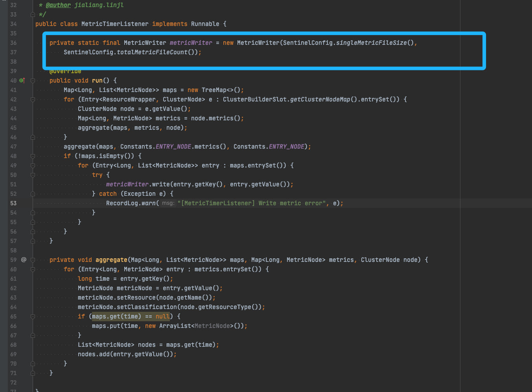Click totalMetricFileCount on line 37
Image resolution: width=532 pixels, height=392 pixels.
coord(152,52)
